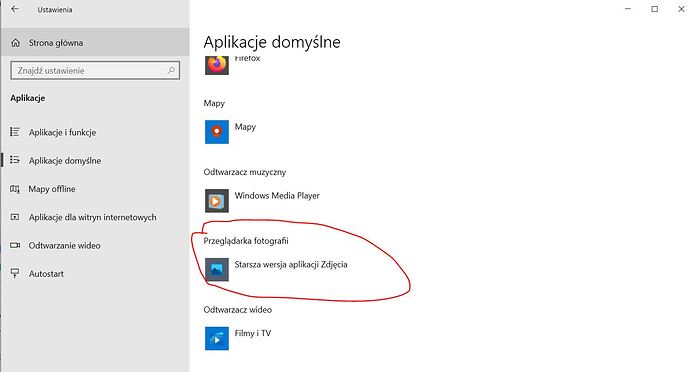Viewport: 690px width, 372px height.
Task: Choose default maps app labeled Mapy
Action: (245, 127)
